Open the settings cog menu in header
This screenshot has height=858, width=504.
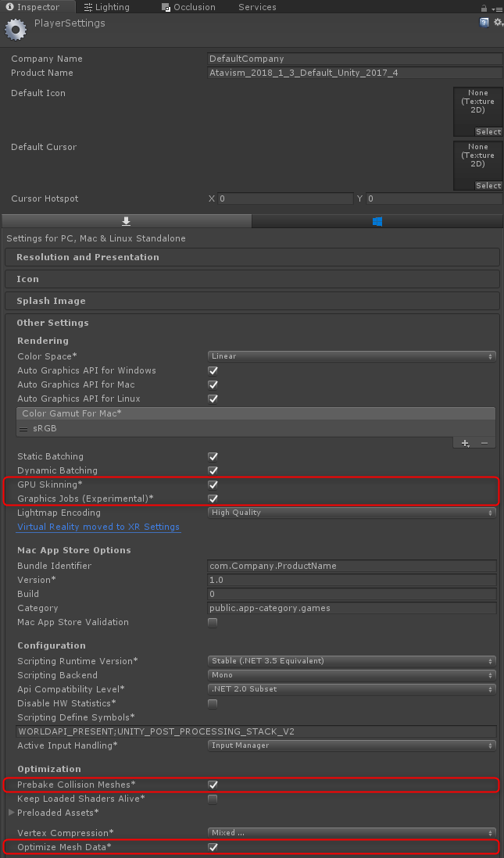(x=498, y=23)
